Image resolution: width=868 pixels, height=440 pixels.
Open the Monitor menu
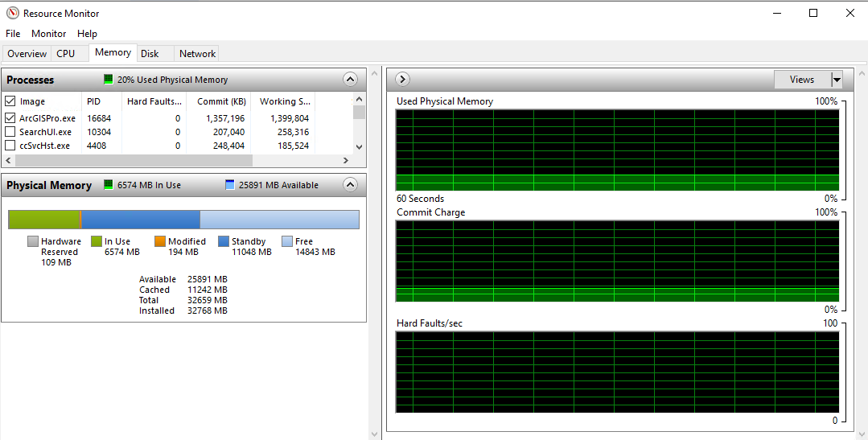click(49, 34)
